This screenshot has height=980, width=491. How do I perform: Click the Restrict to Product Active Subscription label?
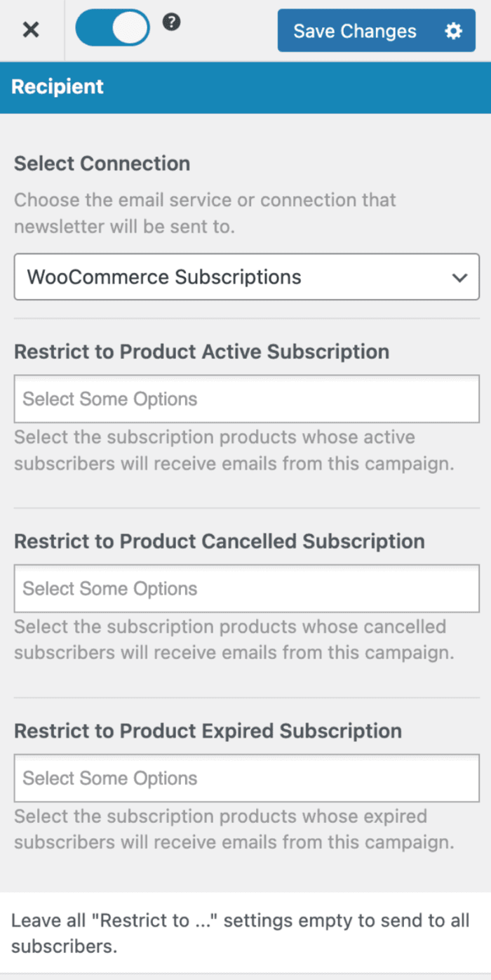[x=202, y=352]
